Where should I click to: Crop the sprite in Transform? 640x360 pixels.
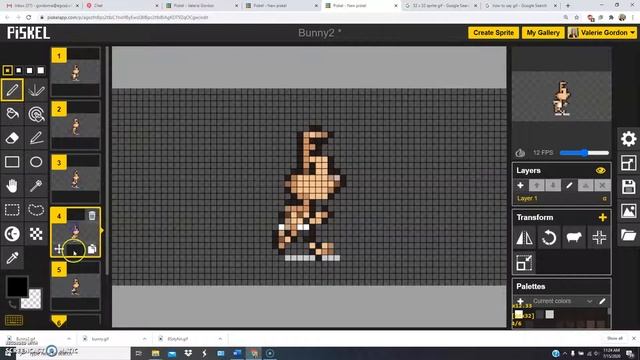coord(524,263)
